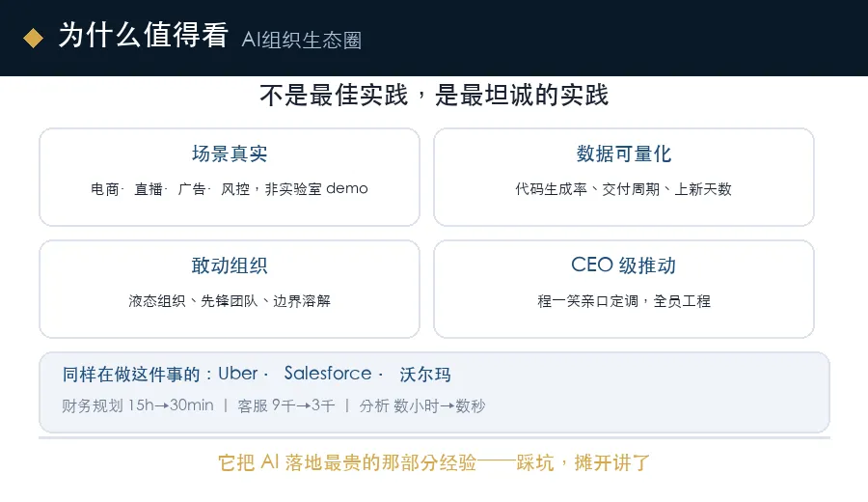Select the 为什么值得看 slide title

click(144, 36)
